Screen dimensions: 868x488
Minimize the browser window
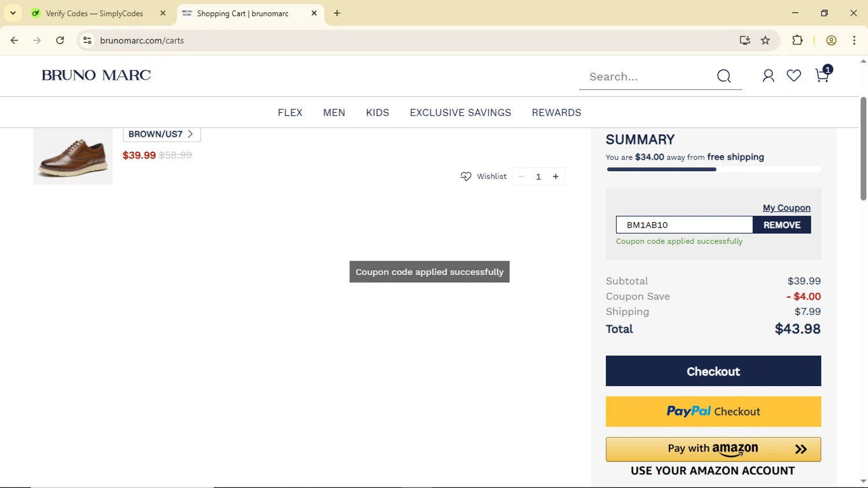point(795,13)
